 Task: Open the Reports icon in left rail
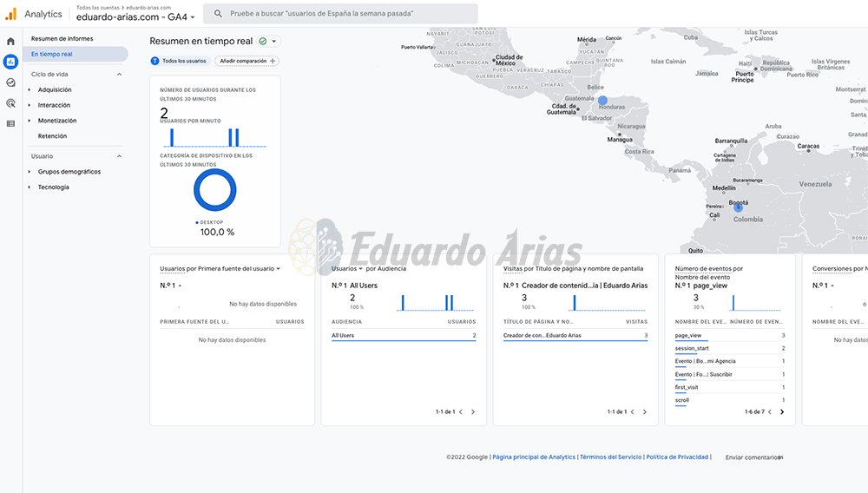[x=10, y=62]
